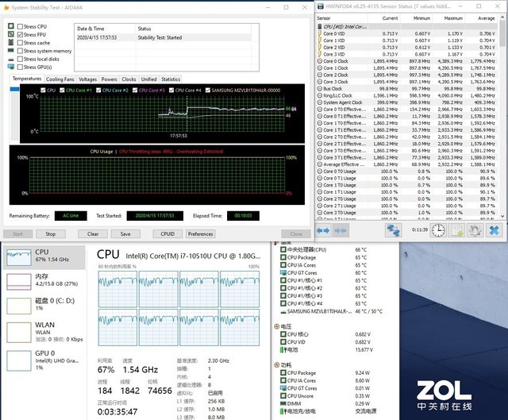Click the Stop button in AIDA64
Viewport: 508px width, 420px height.
(51, 233)
